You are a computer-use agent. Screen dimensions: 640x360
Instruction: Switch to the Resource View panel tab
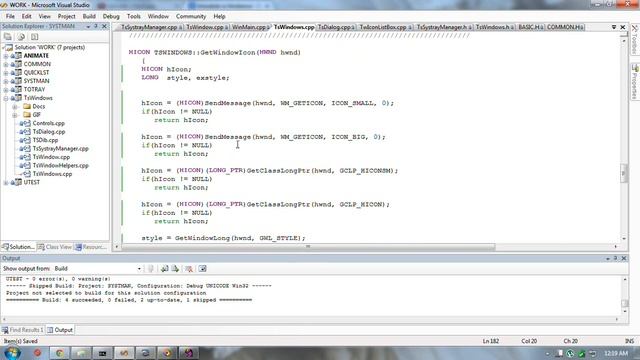click(x=91, y=247)
